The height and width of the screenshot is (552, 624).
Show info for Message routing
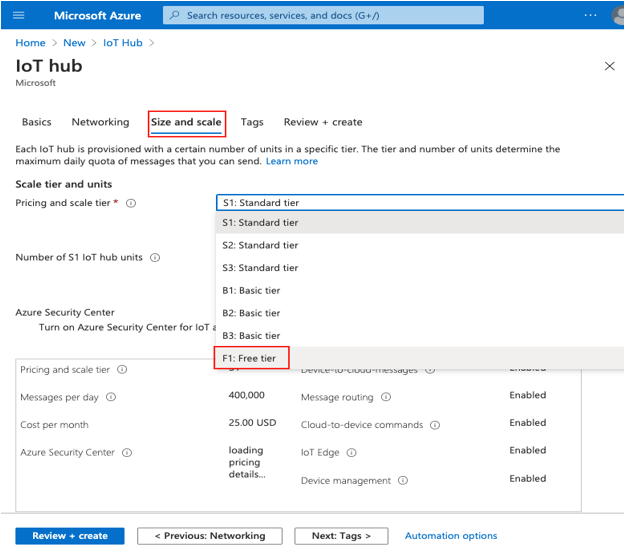click(386, 397)
